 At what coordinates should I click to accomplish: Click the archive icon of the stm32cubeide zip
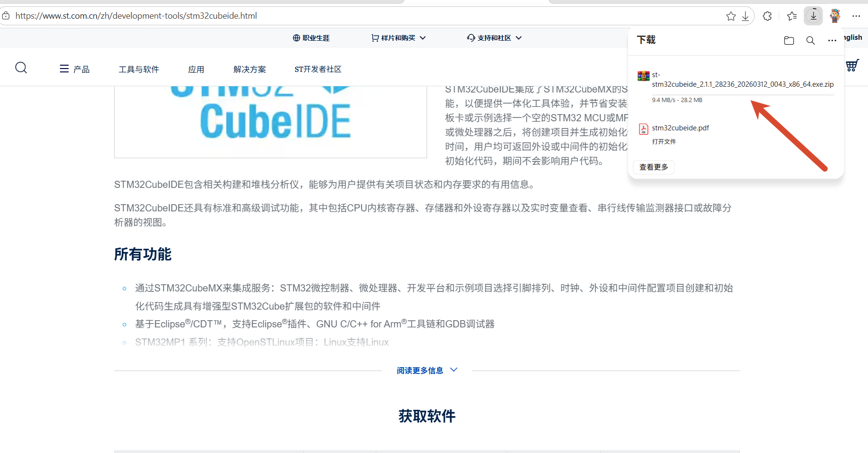pos(643,76)
